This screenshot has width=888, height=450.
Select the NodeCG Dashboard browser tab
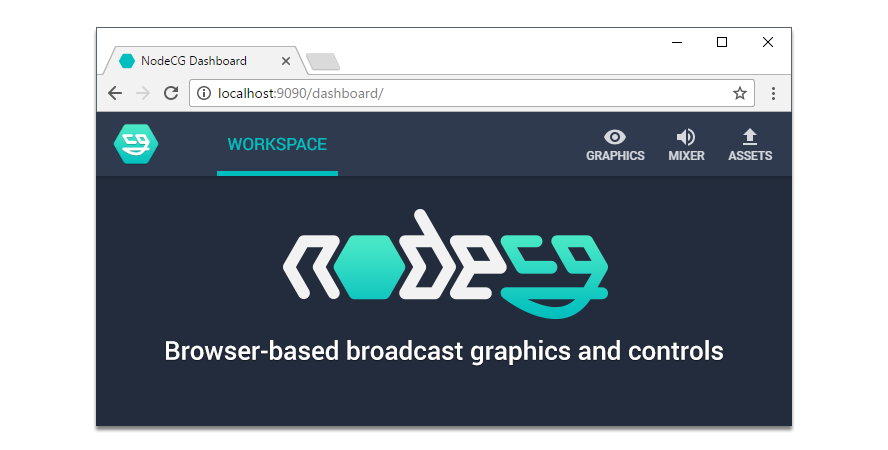[x=204, y=61]
